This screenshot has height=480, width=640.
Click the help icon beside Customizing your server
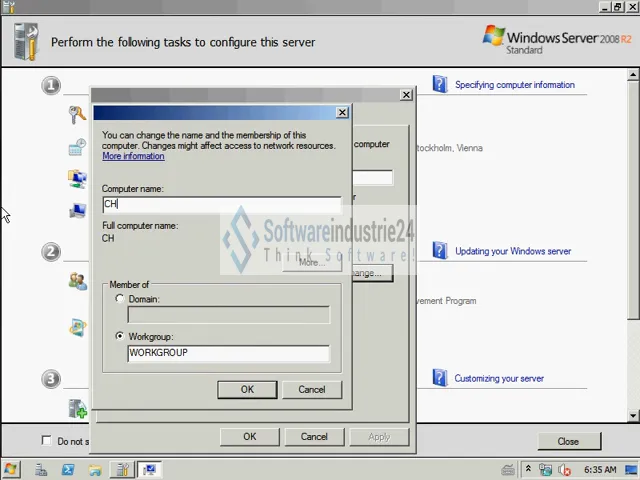click(440, 378)
